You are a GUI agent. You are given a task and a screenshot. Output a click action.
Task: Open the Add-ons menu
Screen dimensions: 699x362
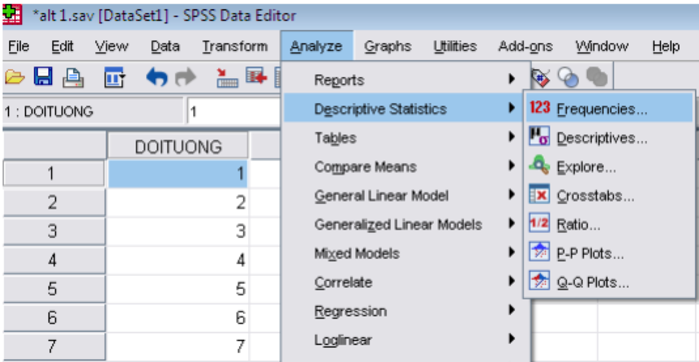526,46
